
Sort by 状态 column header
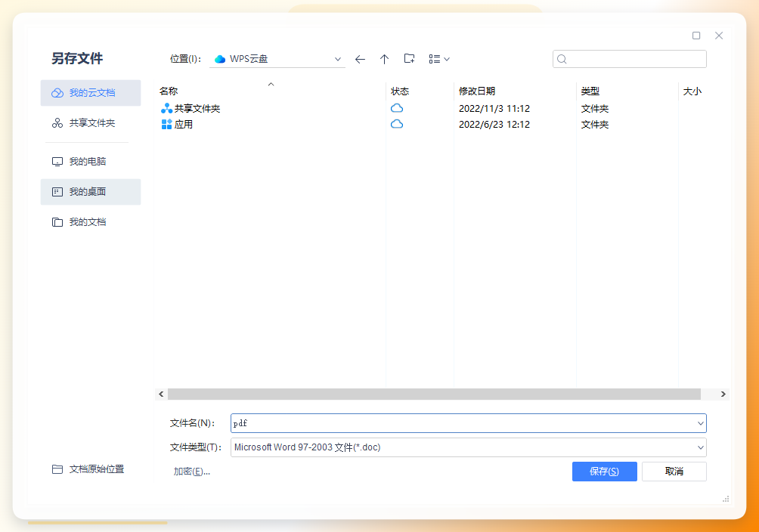pos(400,91)
